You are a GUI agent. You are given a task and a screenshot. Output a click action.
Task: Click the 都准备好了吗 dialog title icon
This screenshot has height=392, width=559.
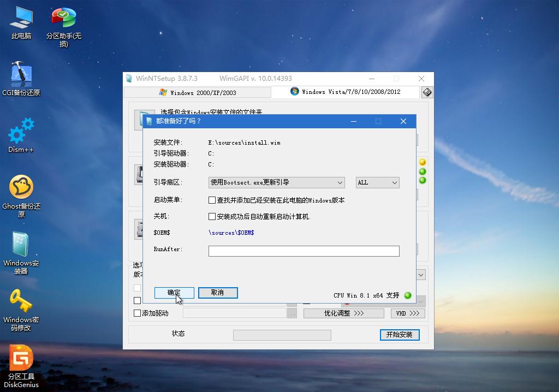click(149, 121)
